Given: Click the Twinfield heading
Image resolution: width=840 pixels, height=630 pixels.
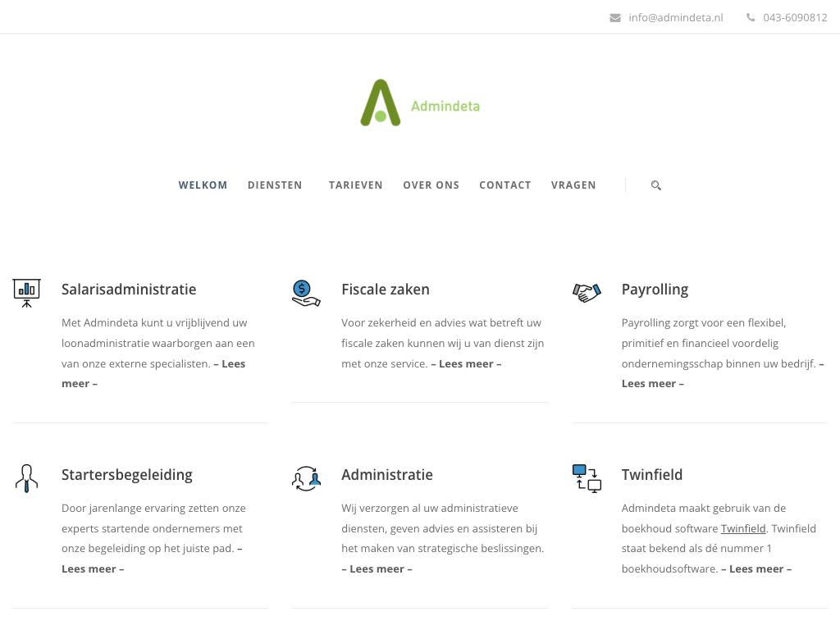Looking at the screenshot, I should click(652, 475).
